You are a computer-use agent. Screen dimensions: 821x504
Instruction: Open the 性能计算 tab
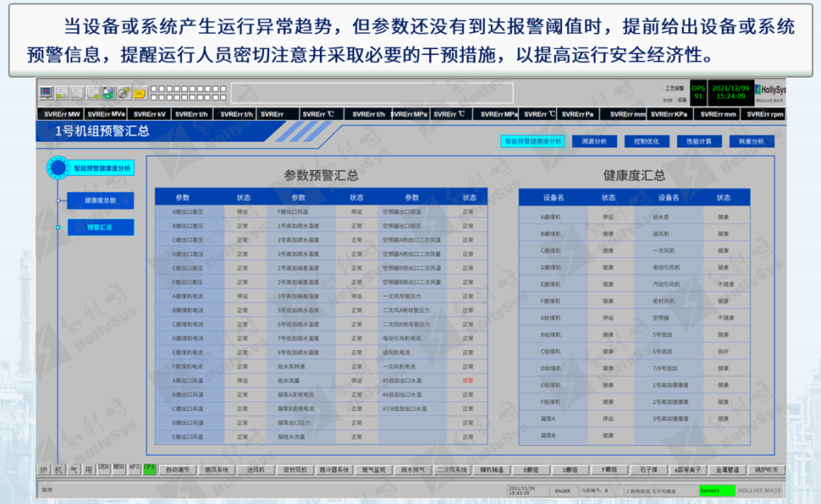pyautogui.click(x=699, y=141)
